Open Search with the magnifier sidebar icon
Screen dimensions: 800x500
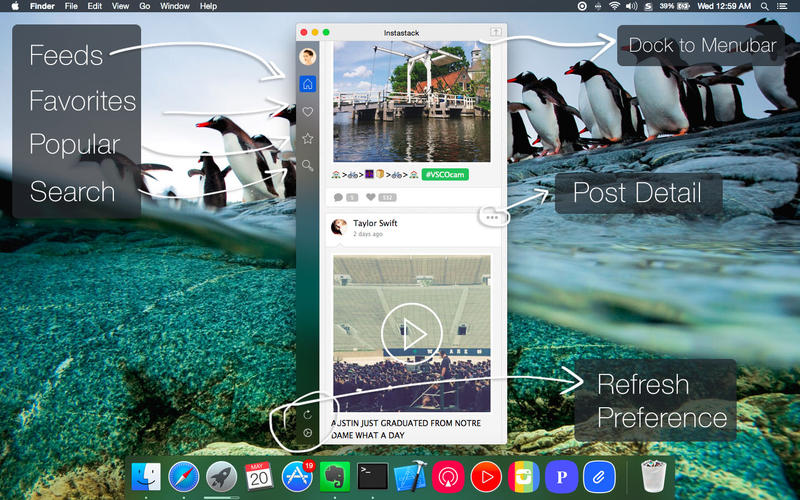pyautogui.click(x=308, y=166)
